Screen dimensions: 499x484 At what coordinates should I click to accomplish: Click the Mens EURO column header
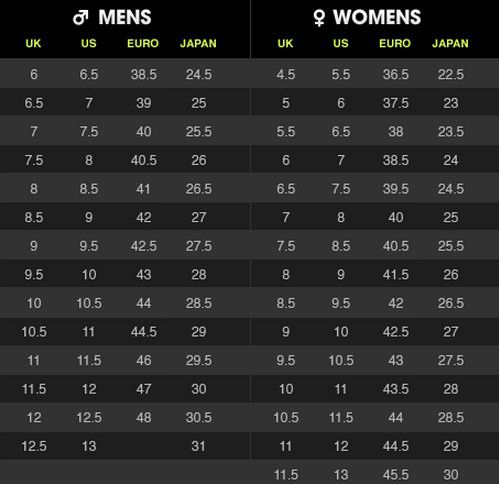click(x=143, y=43)
